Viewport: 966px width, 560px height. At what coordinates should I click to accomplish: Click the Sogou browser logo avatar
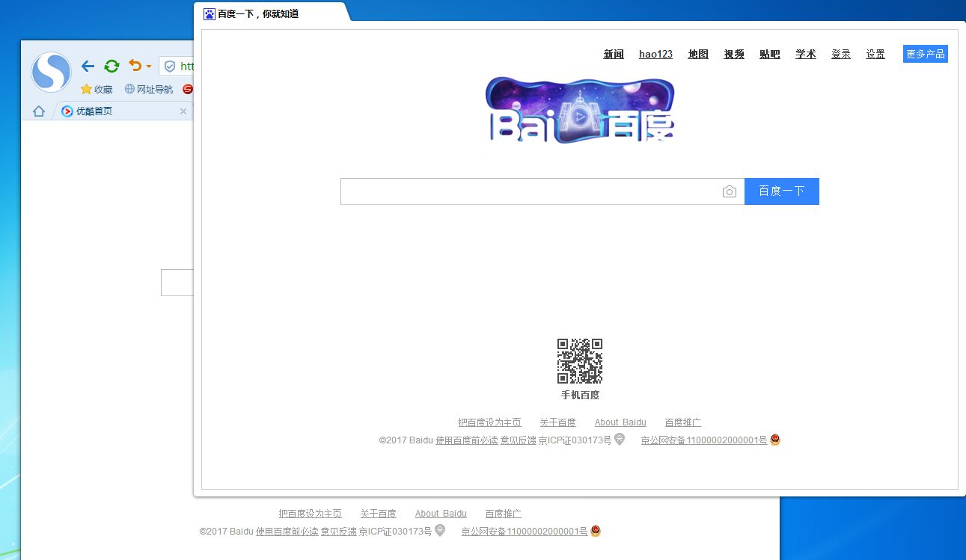(x=51, y=72)
